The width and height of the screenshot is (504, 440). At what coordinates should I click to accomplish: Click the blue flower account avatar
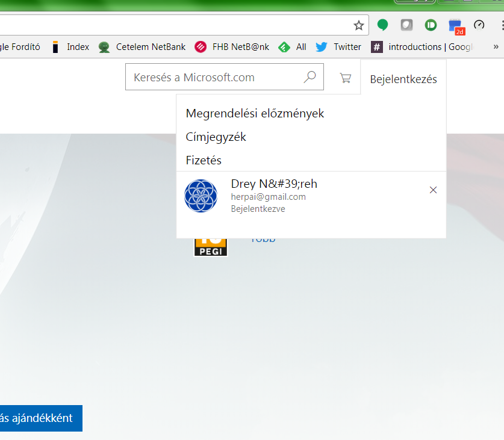pyautogui.click(x=201, y=196)
